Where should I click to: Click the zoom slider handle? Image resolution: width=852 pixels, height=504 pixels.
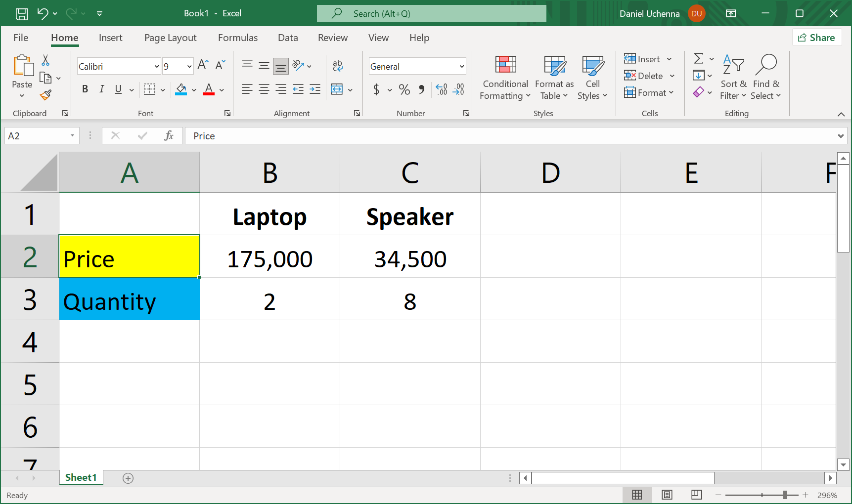click(785, 495)
